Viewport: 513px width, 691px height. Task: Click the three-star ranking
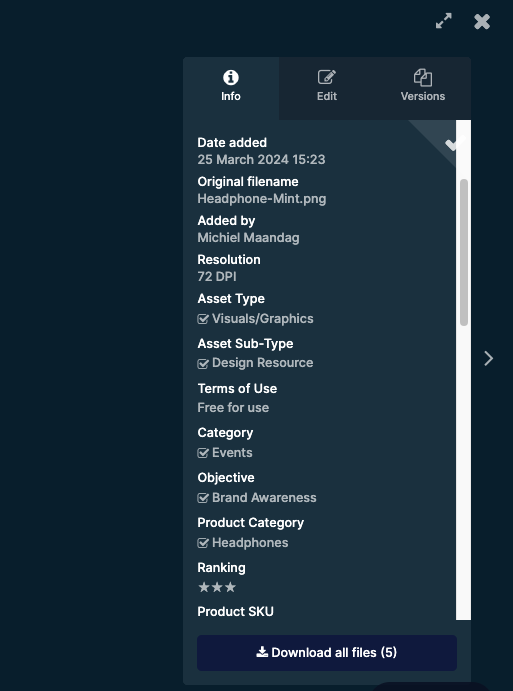coord(217,587)
